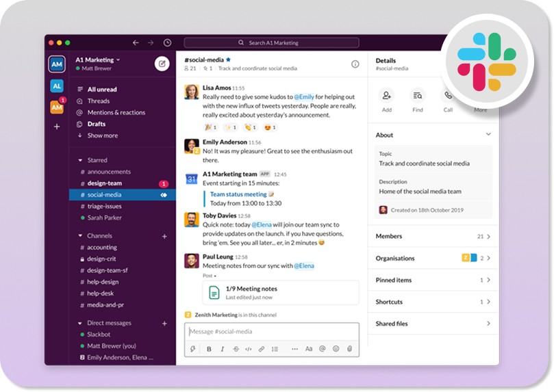Collapse the Channels section
Image resolution: width=554 pixels, height=392 pixels.
(x=80, y=236)
